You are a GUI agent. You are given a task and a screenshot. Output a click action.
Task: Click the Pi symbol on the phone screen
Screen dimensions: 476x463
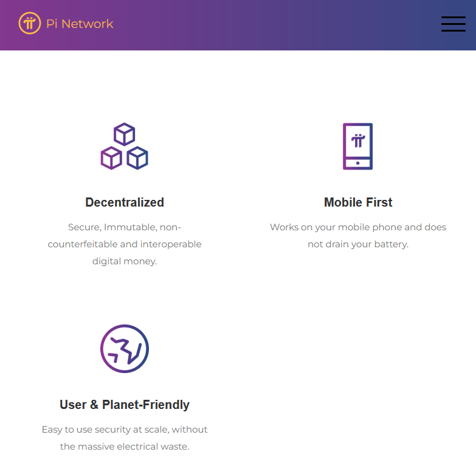pyautogui.click(x=358, y=141)
